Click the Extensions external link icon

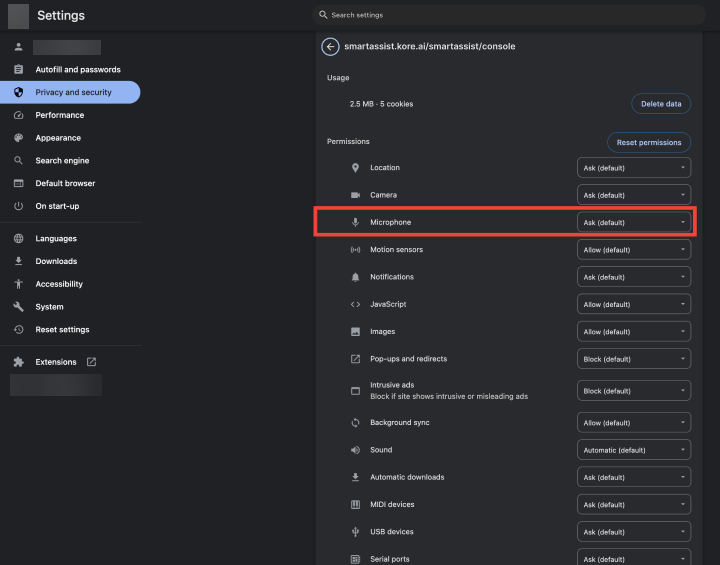92,362
